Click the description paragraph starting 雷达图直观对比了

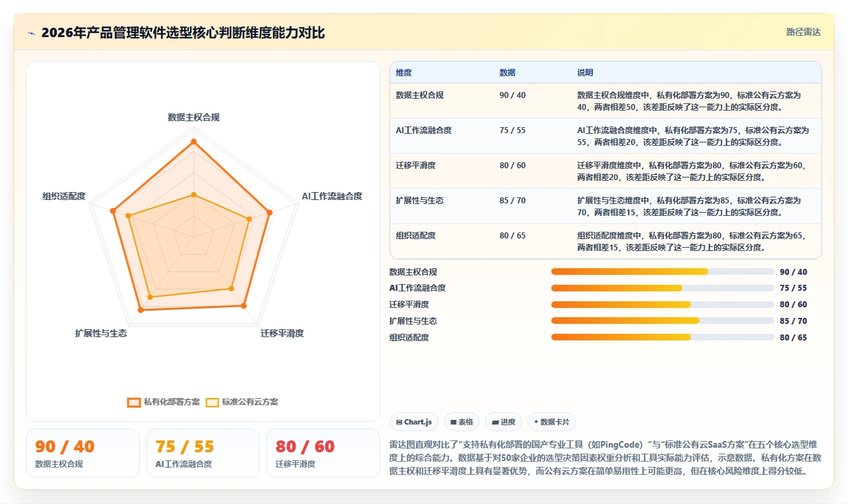click(x=606, y=458)
